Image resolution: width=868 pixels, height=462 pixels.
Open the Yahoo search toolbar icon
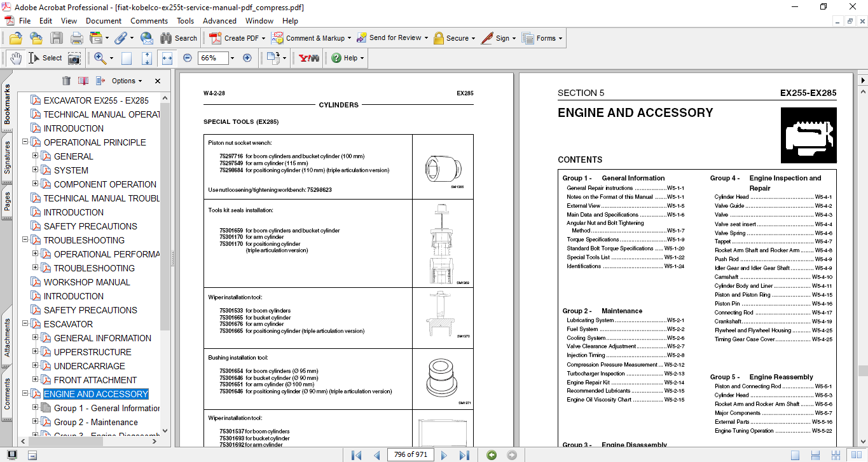coord(309,58)
